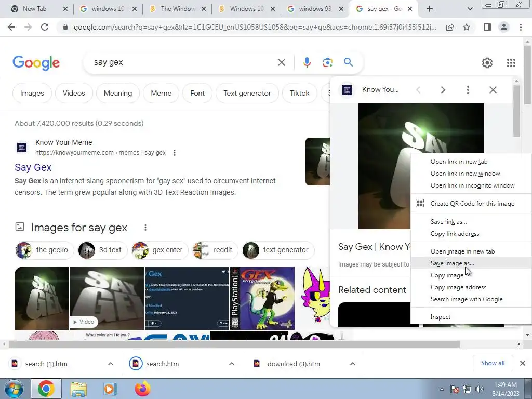The image size is (532, 399).
Task: Expand options for download (3).htm
Action: point(353,364)
